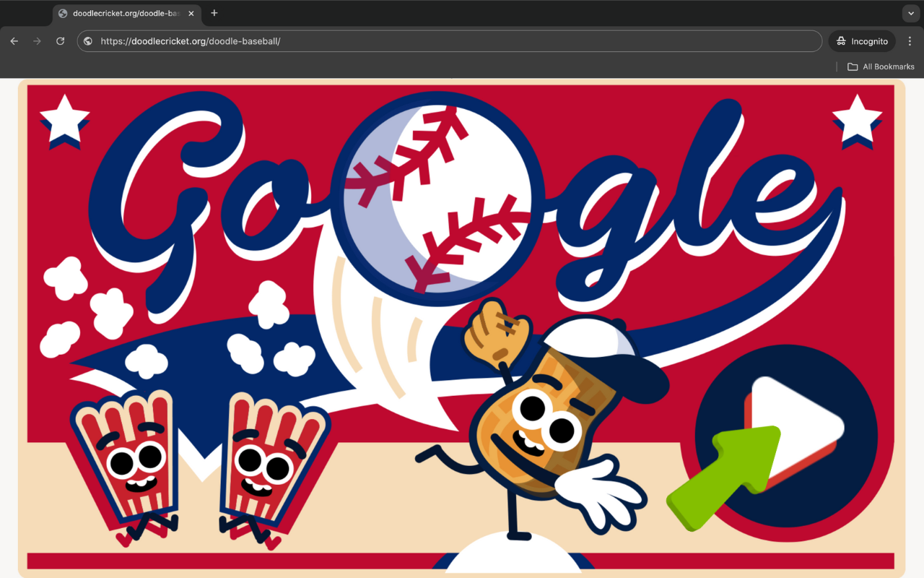The height and width of the screenshot is (578, 924).
Task: Click the forward navigation arrow
Action: [x=37, y=41]
